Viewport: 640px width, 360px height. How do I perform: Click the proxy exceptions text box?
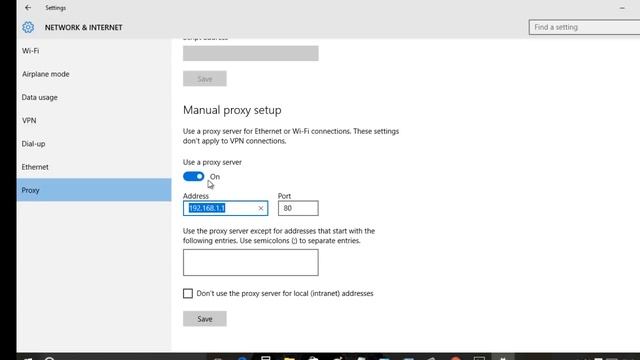(x=251, y=262)
